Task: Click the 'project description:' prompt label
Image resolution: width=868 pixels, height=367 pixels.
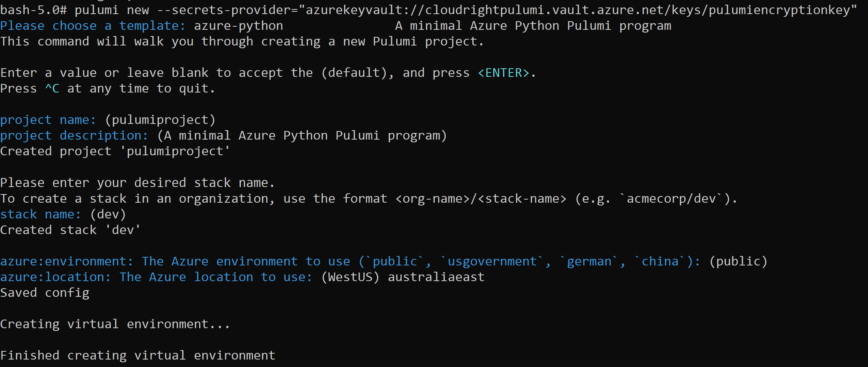Action: tap(74, 136)
